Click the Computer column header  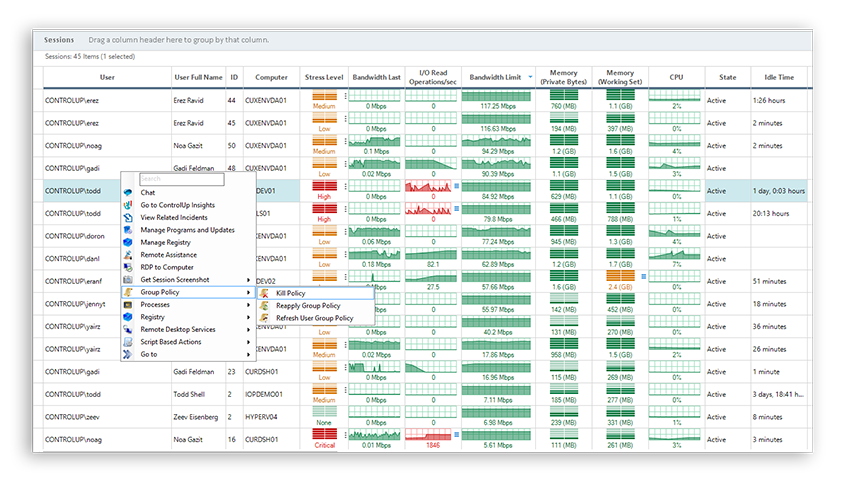pyautogui.click(x=271, y=77)
